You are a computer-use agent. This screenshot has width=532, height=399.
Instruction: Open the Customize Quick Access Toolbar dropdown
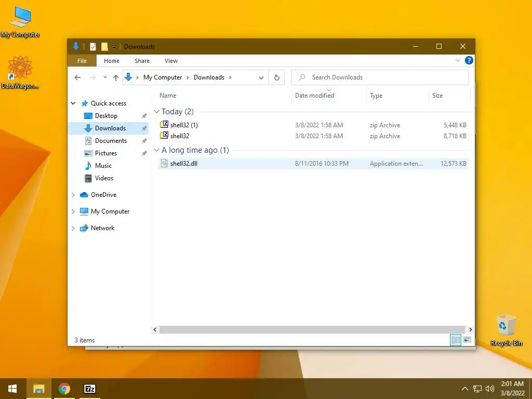[114, 47]
